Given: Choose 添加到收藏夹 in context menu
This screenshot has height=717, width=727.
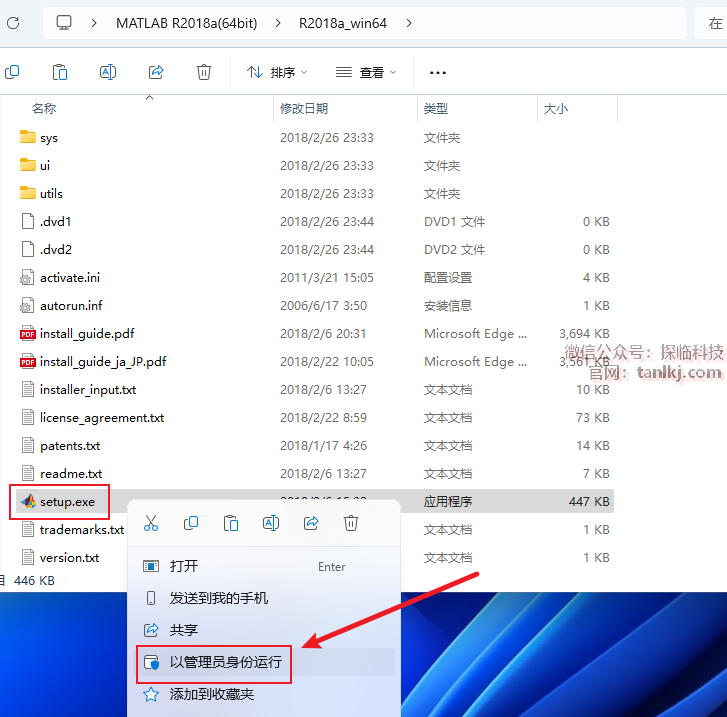Looking at the screenshot, I should (265, 694).
